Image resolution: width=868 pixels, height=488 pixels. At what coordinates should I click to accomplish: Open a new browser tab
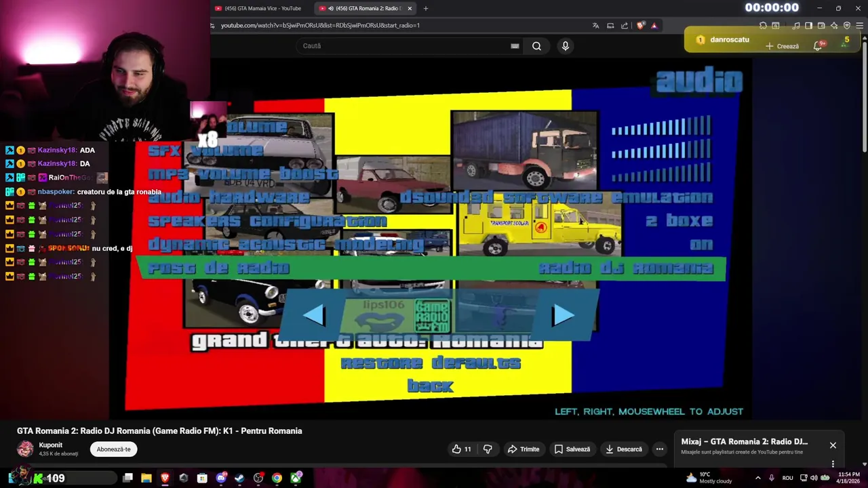(426, 8)
